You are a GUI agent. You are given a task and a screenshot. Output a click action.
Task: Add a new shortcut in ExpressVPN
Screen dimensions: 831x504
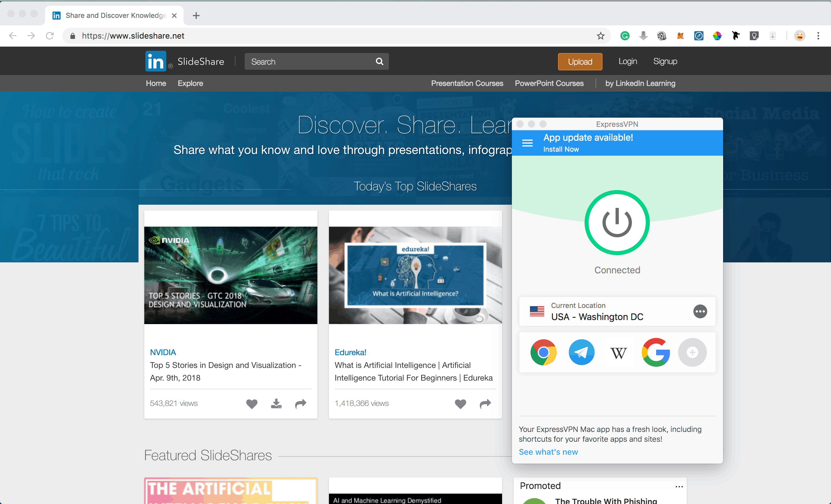pyautogui.click(x=692, y=352)
